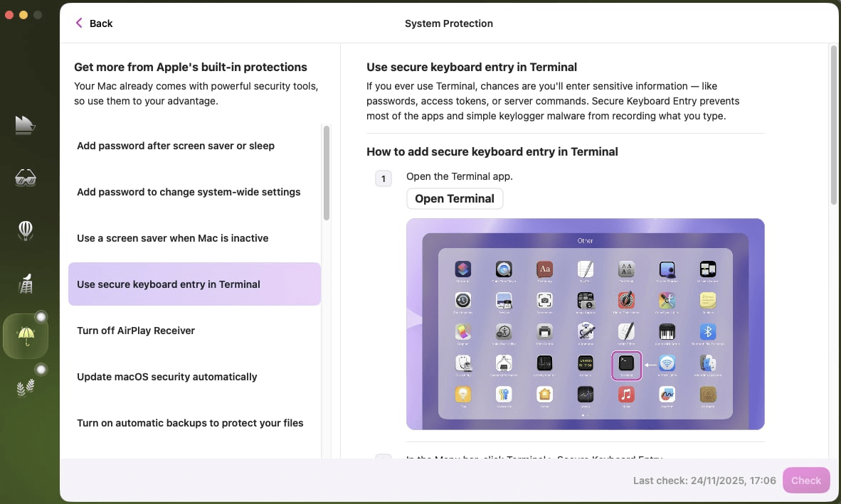This screenshot has height=504, width=841.
Task: Open the fern leaves icon at sidebar bottom
Action: tap(26, 386)
